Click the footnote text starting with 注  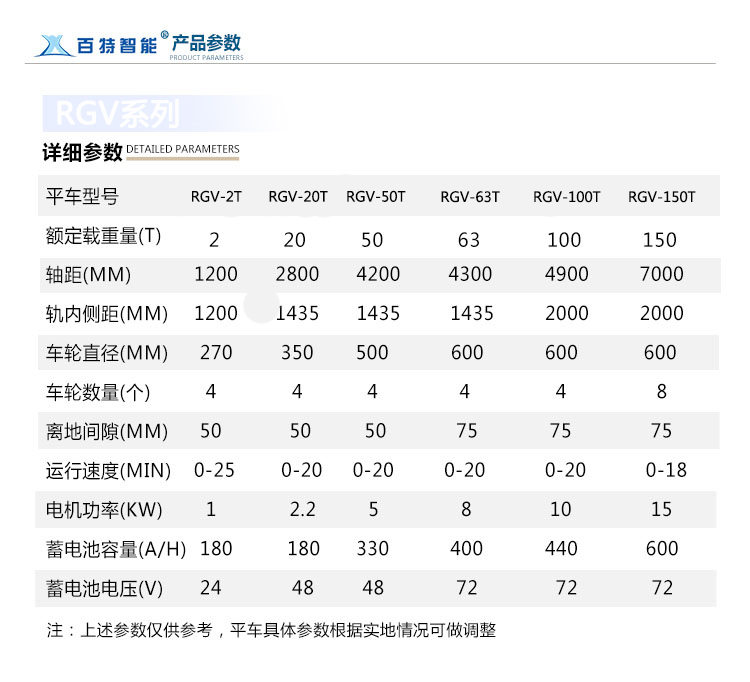click(x=271, y=631)
